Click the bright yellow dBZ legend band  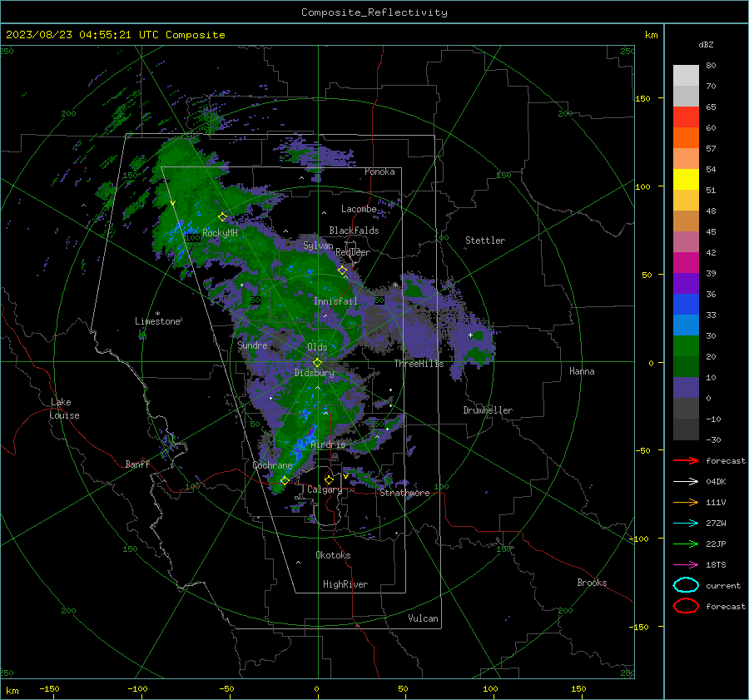pyautogui.click(x=686, y=180)
